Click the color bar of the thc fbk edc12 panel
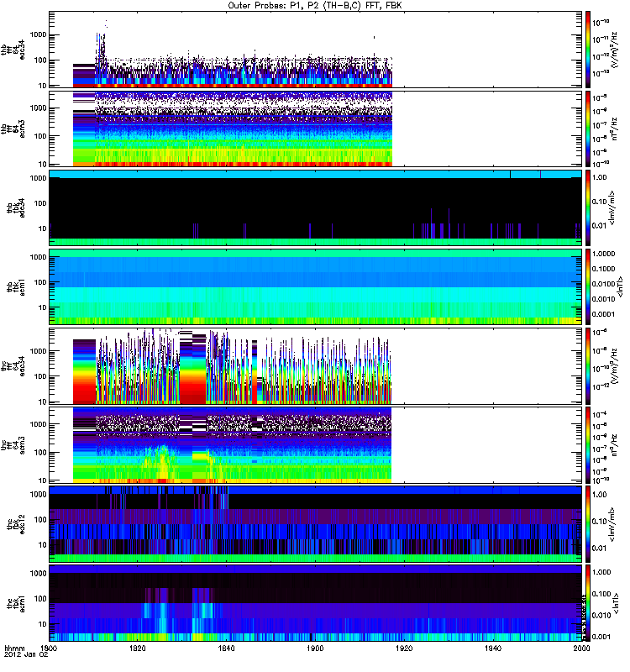Viewport: 630px width, 672px height. [x=588, y=523]
